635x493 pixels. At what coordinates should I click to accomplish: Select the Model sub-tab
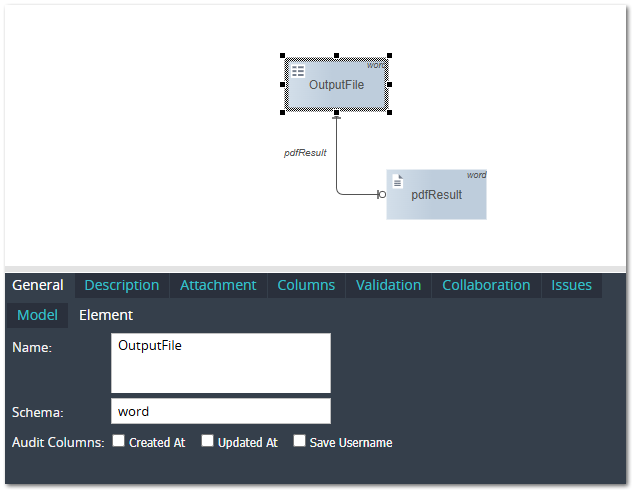point(37,315)
